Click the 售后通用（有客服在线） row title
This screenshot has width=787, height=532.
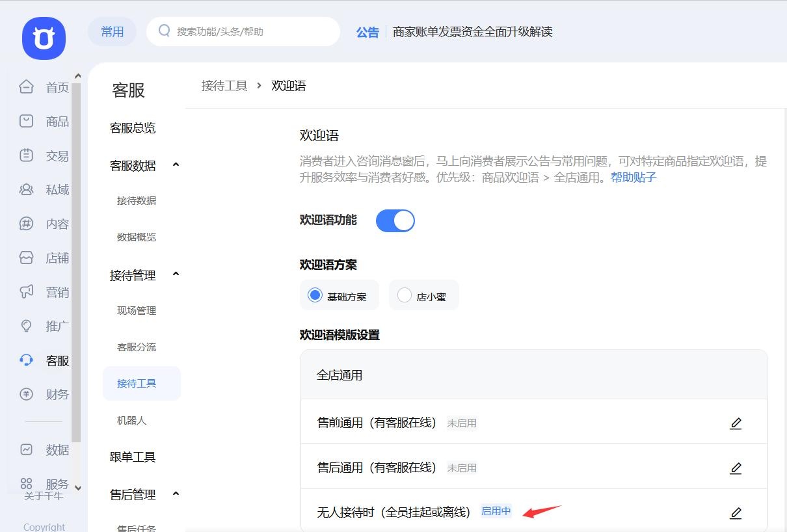point(377,468)
